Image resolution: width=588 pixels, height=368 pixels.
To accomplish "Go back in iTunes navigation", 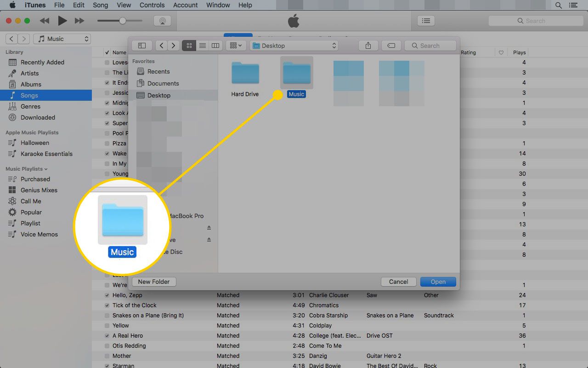I will coord(12,39).
